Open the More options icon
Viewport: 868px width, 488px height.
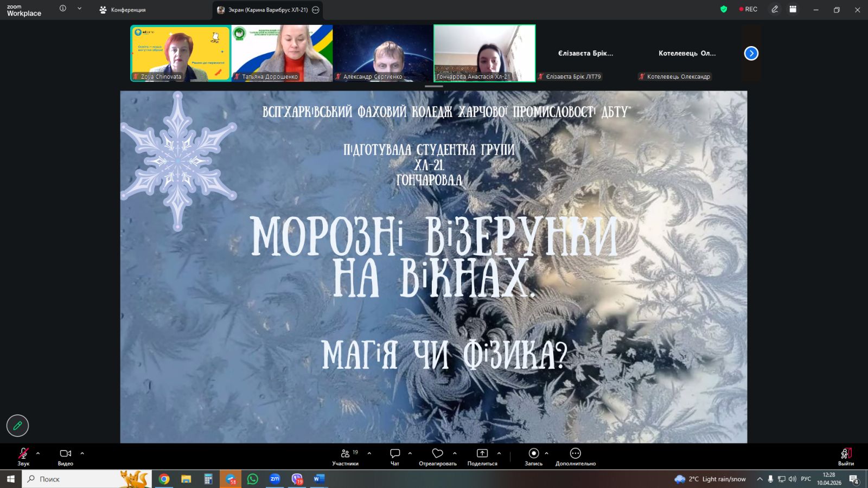[575, 454]
